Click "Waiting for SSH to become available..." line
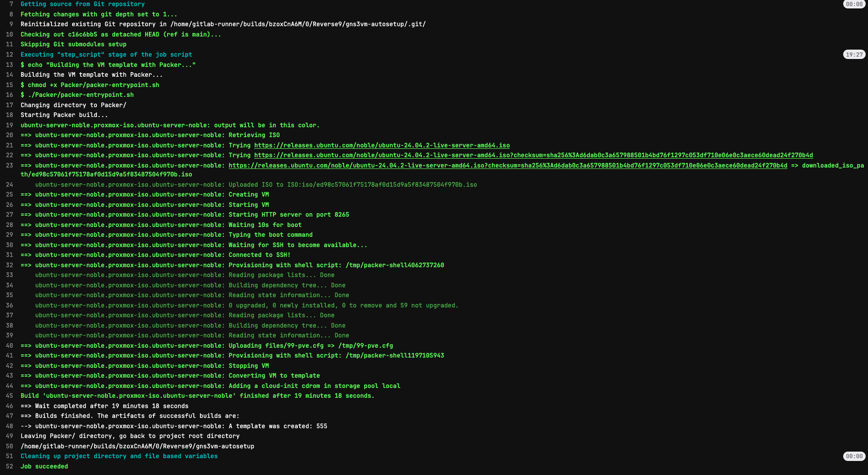 tap(194, 245)
